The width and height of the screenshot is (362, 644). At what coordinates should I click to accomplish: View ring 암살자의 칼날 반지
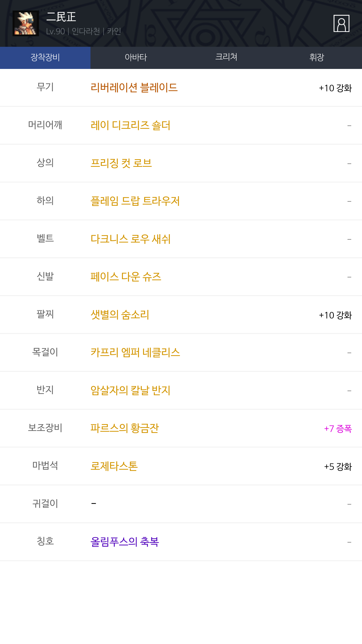[130, 390]
